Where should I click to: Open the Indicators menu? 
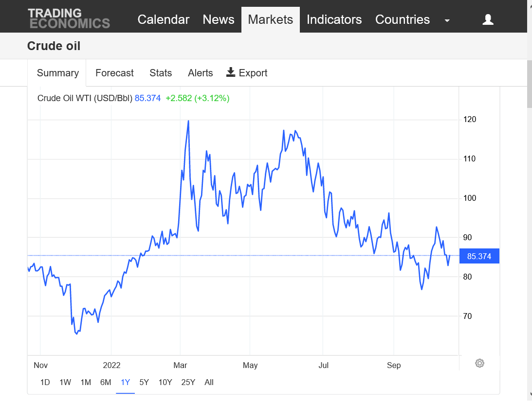coord(334,19)
